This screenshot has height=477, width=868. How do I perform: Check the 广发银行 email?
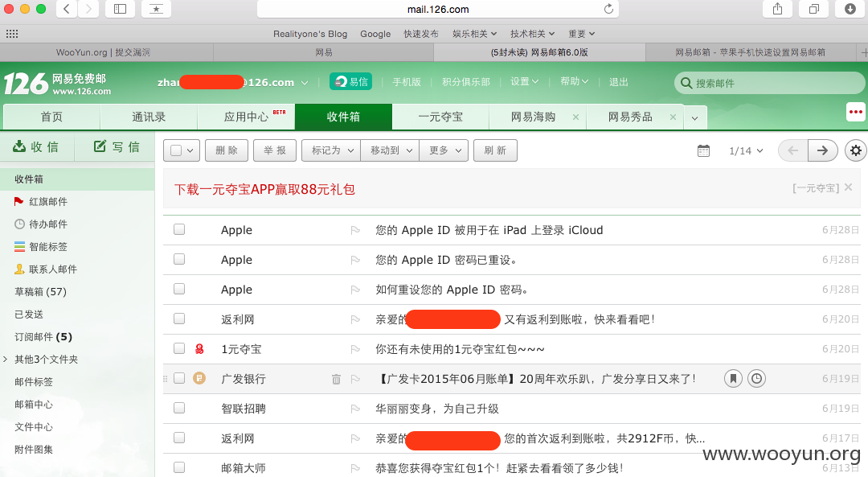coord(178,378)
